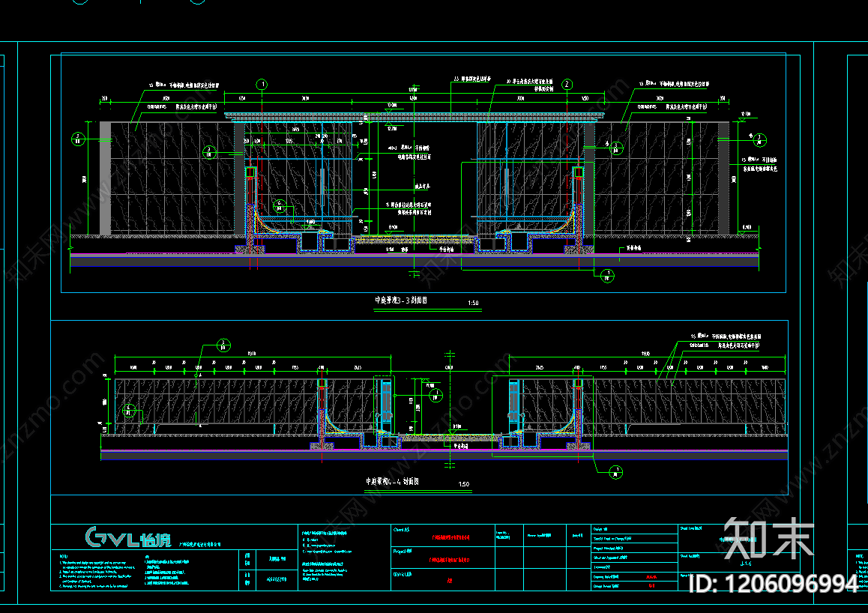Click grid axis bubble number 2
The height and width of the screenshot is (613, 868).
tap(567, 85)
